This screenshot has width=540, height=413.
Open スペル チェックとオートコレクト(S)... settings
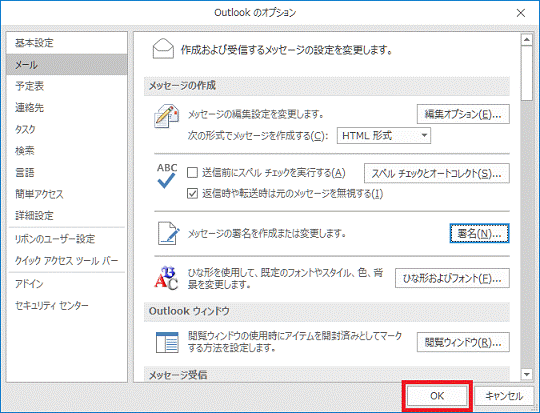(x=437, y=173)
